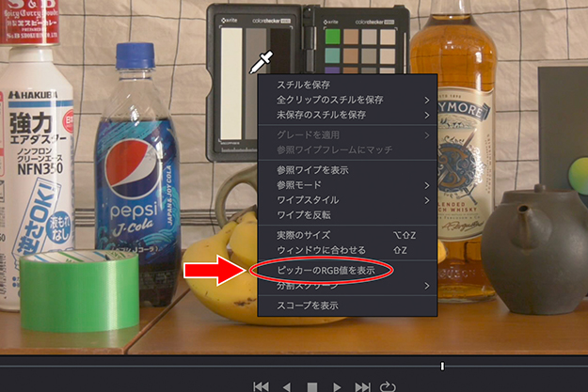Stop playback with the square button
The image size is (588, 392).
tap(312, 387)
